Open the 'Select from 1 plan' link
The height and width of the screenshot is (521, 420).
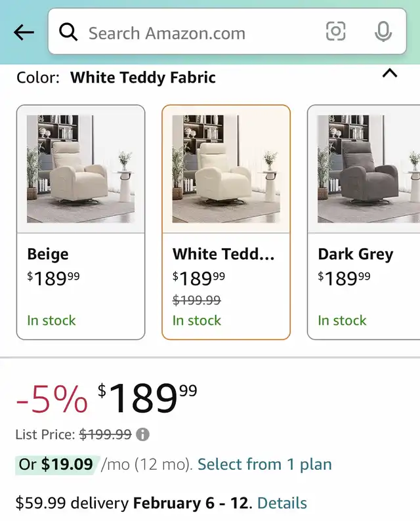264,465
